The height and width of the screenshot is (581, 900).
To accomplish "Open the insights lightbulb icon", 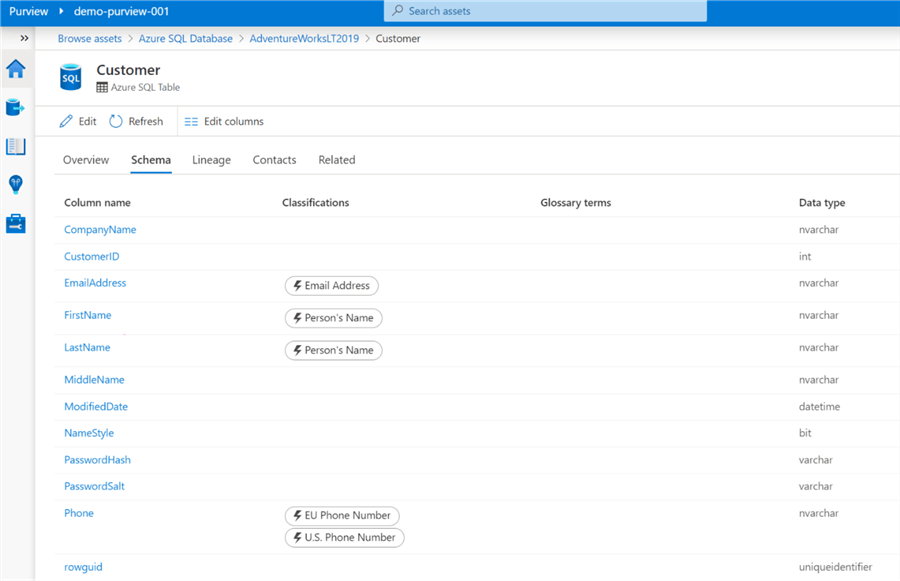I will pos(16,185).
